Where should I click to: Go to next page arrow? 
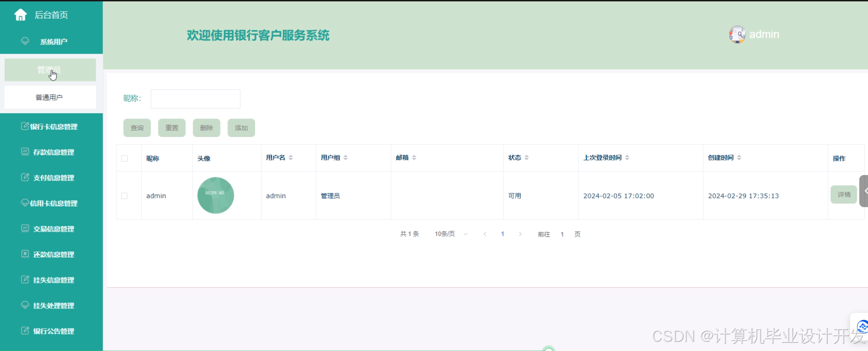click(x=520, y=234)
